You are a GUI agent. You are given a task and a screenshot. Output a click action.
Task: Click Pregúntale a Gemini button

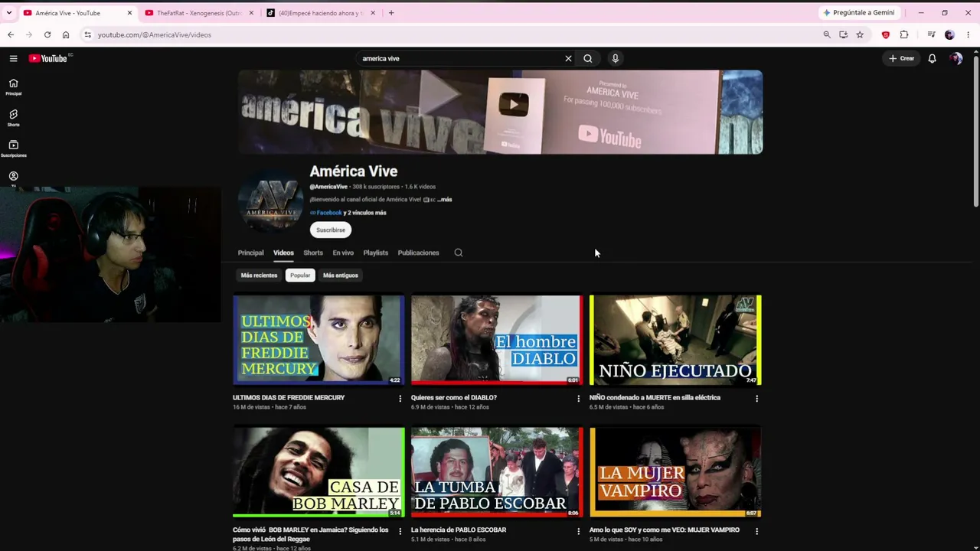pos(857,13)
